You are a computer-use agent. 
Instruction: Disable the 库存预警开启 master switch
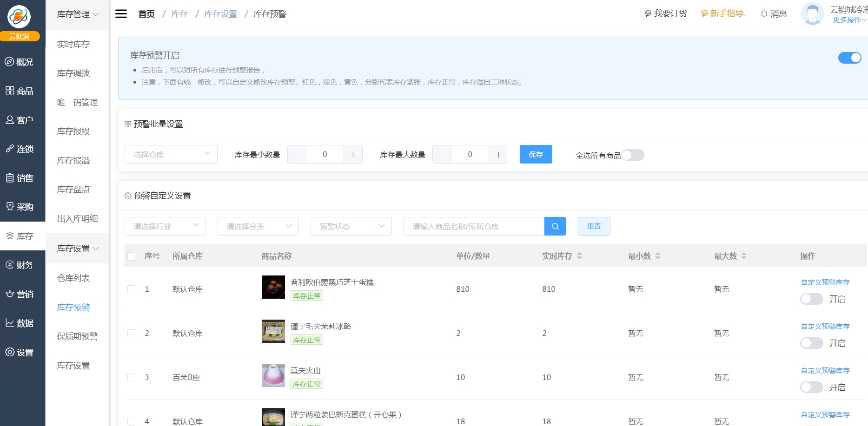[849, 58]
